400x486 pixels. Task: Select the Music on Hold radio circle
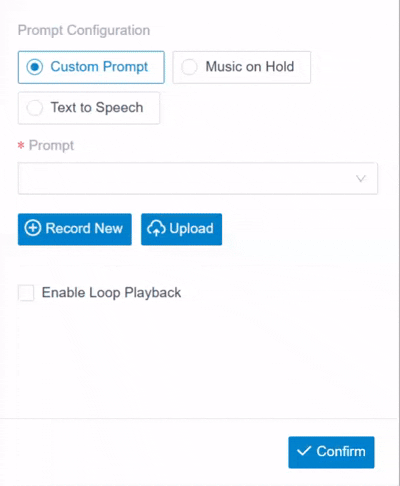click(x=189, y=67)
